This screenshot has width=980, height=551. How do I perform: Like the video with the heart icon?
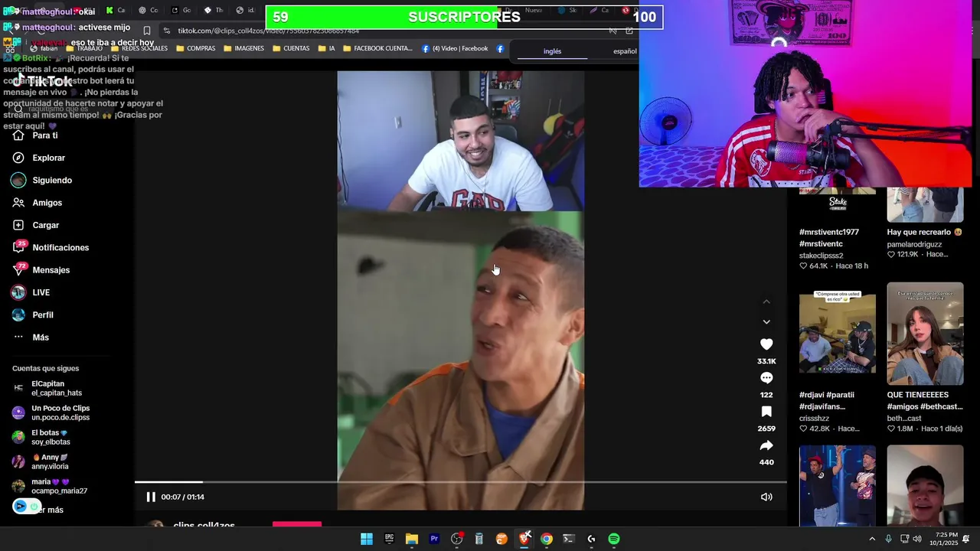coord(766,344)
